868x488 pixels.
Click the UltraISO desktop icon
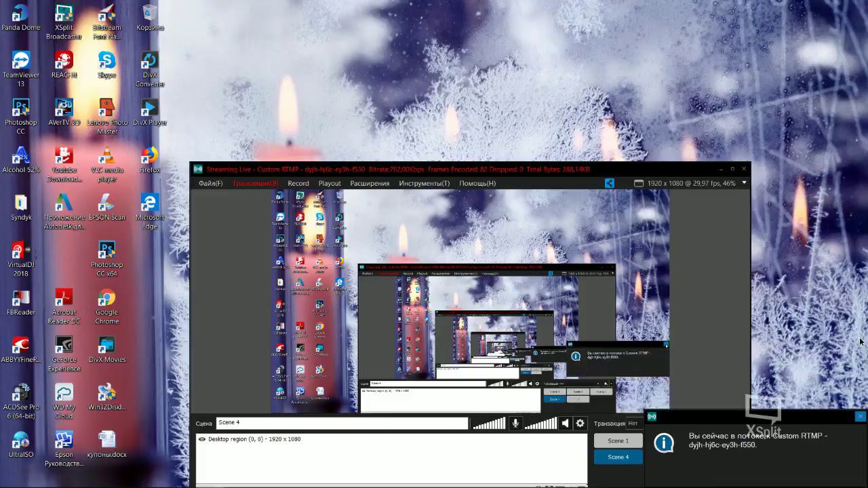[x=21, y=445]
